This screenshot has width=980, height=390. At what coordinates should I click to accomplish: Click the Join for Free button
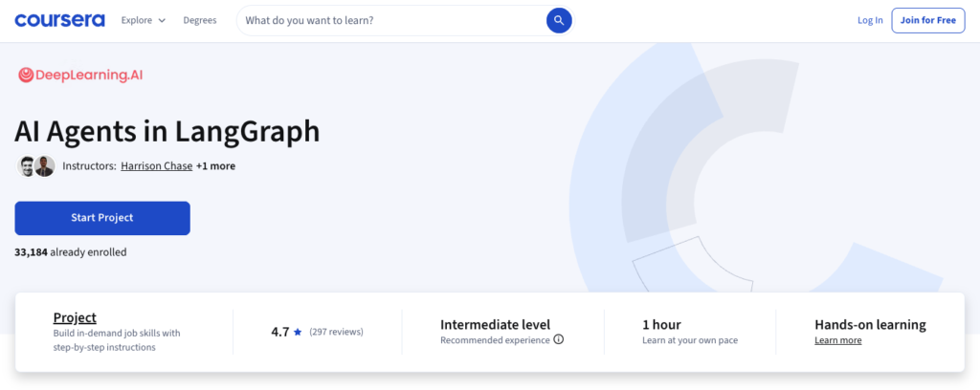click(x=928, y=21)
